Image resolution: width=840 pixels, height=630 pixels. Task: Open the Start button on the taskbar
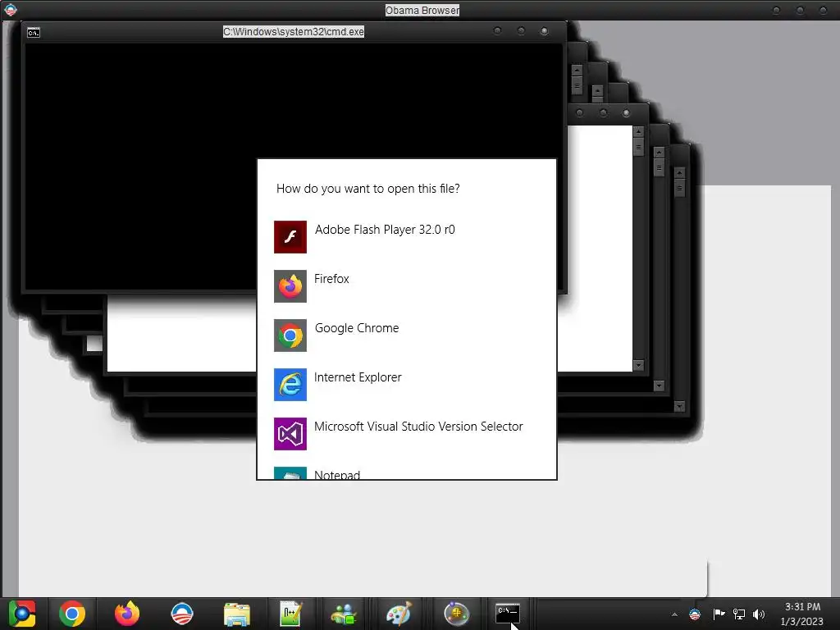tap(22, 614)
